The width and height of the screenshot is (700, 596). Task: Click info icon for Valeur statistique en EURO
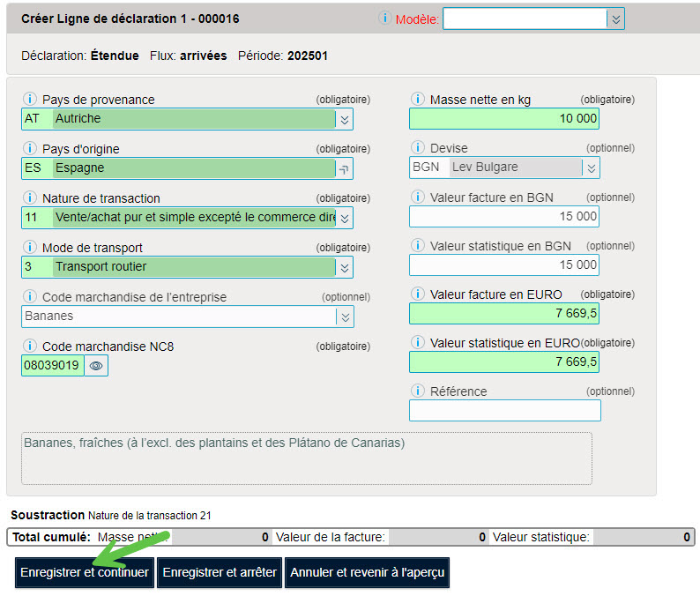click(417, 342)
